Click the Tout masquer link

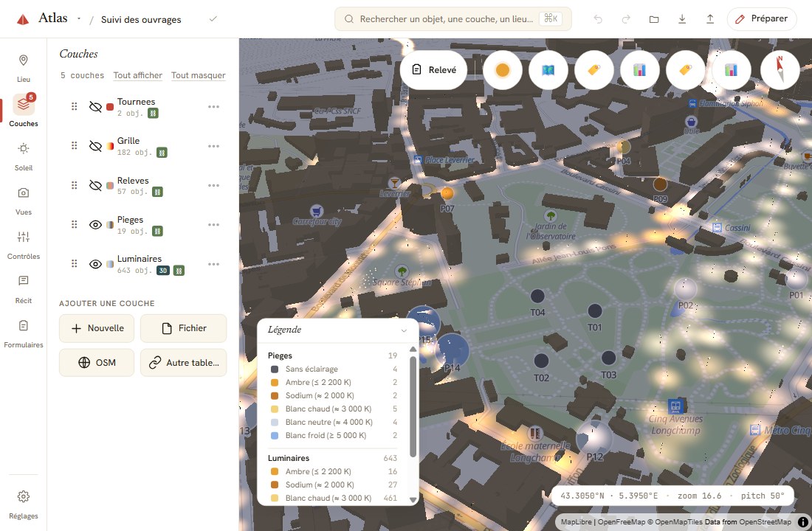coord(199,75)
